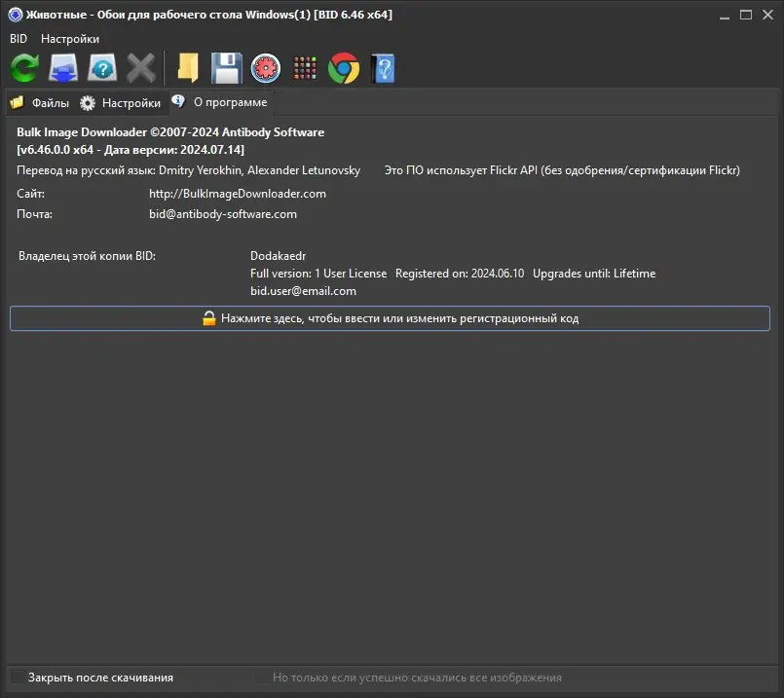
Task: Open the yellow folder toolbar icon
Action: click(x=188, y=67)
